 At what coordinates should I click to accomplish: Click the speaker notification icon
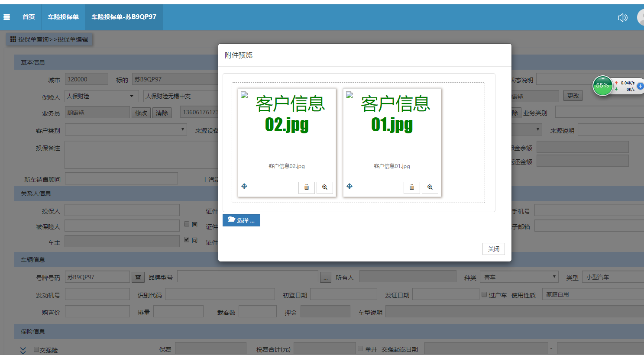[x=622, y=17]
